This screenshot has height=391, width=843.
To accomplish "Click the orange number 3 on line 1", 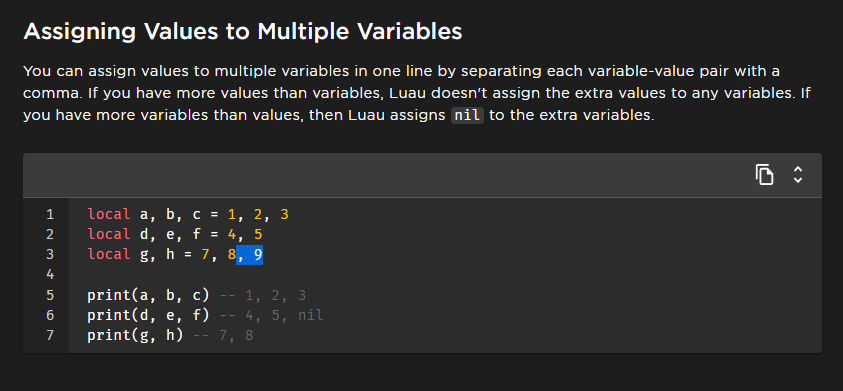I will point(284,215).
